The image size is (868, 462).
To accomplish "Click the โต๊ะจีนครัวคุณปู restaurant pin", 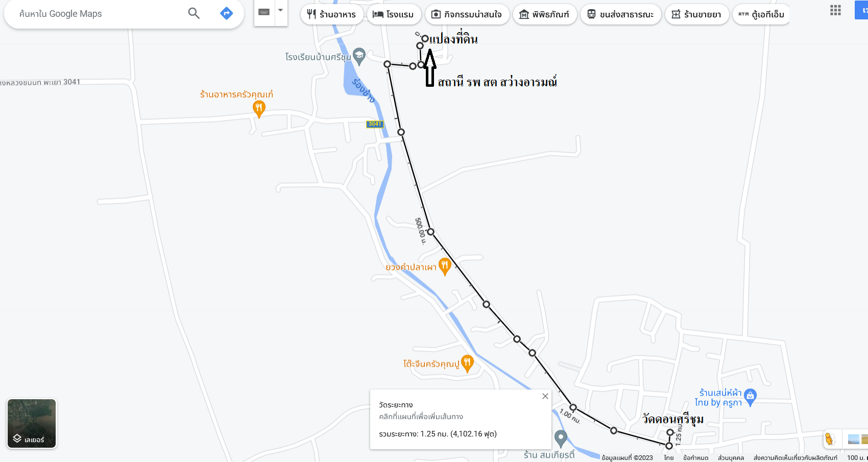I will coord(467,363).
